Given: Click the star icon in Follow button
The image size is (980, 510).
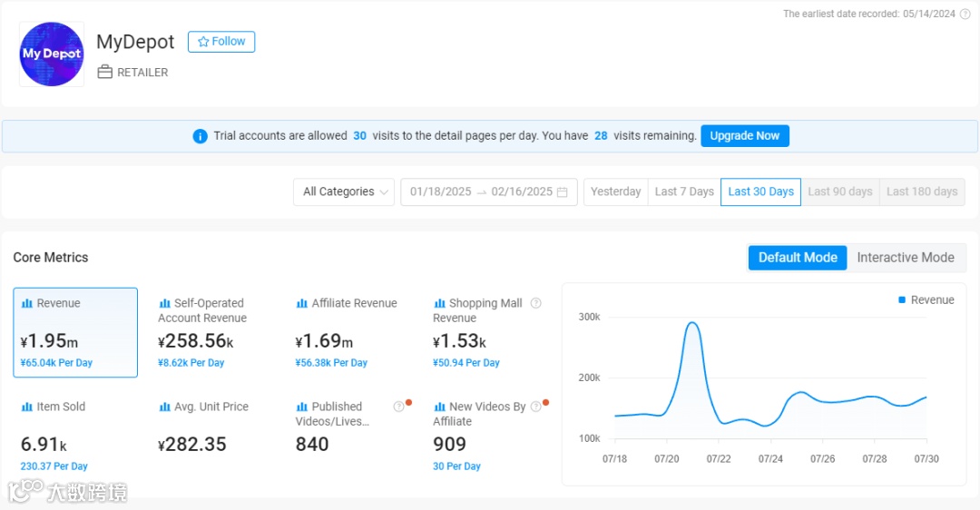Looking at the screenshot, I should 203,42.
